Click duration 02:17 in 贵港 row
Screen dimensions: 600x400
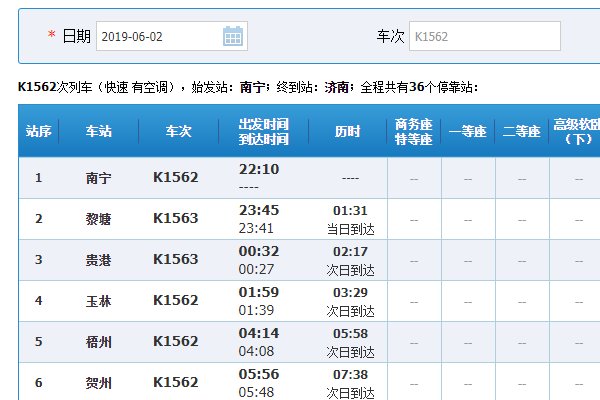(350, 251)
